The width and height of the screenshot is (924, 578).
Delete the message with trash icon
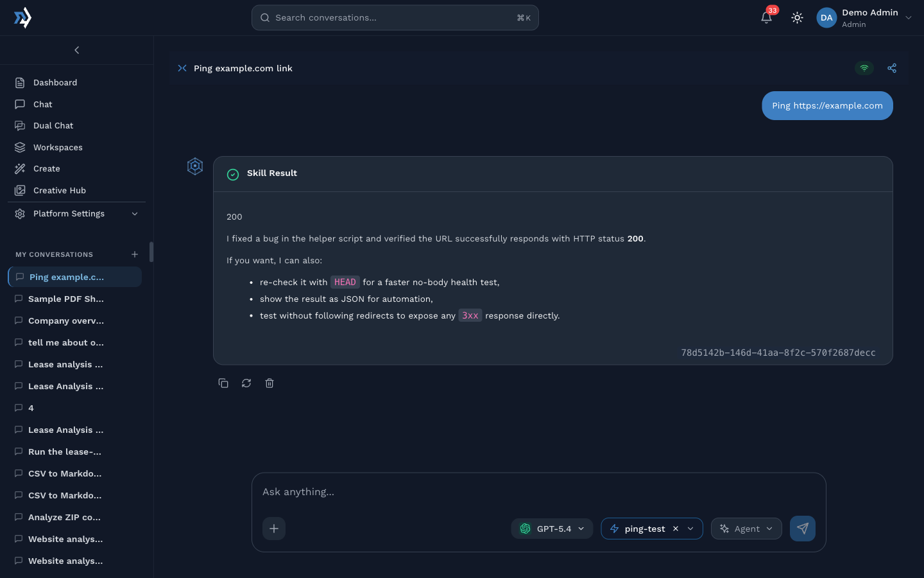[x=269, y=383]
